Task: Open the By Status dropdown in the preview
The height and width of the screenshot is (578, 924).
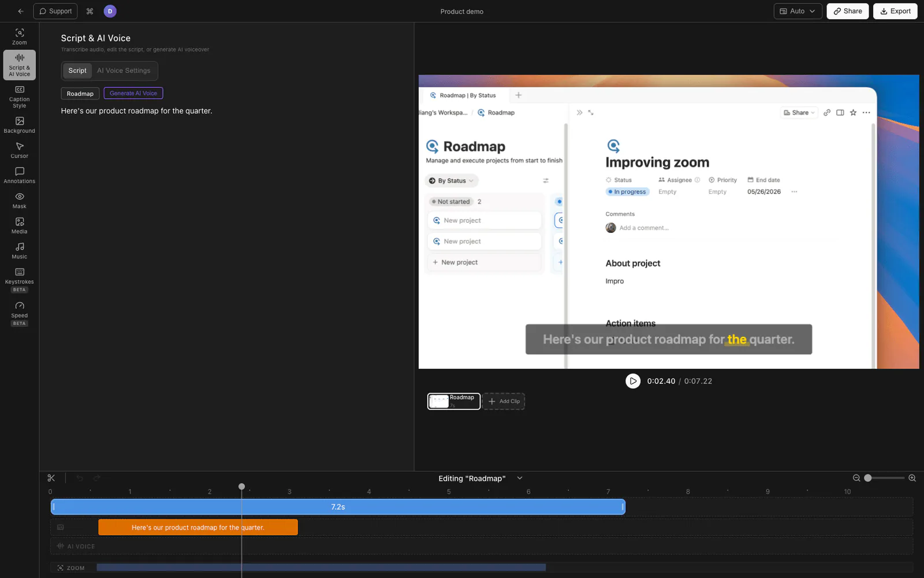Action: tap(452, 181)
